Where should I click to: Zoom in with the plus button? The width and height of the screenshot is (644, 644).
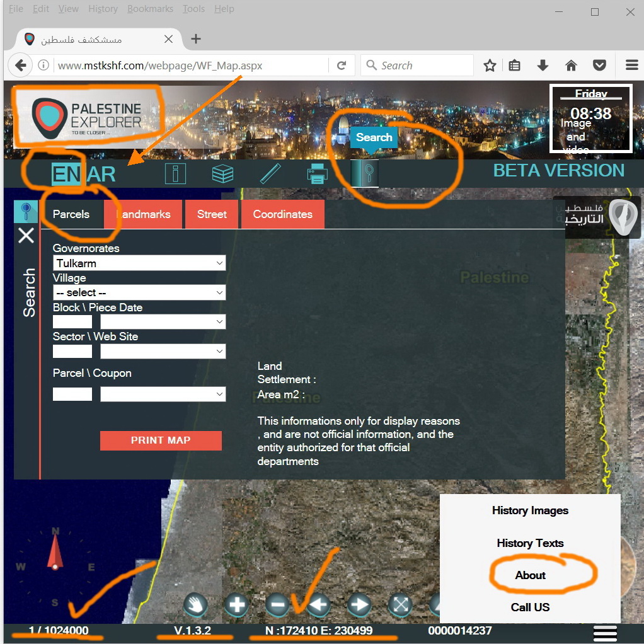236,604
